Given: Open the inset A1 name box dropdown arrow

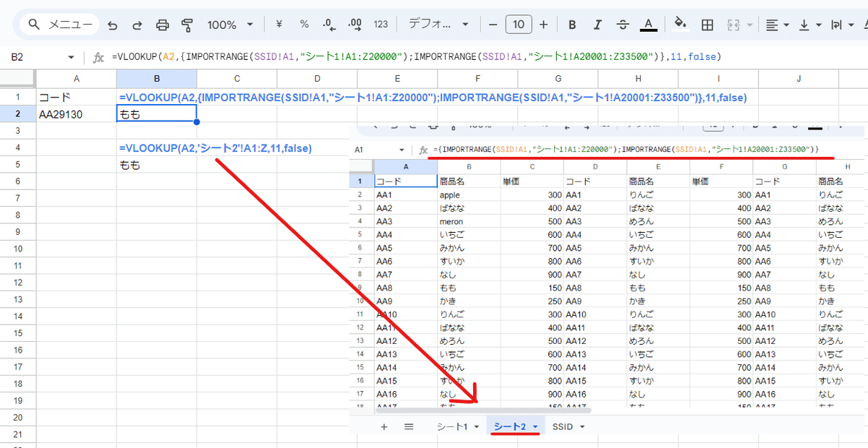Looking at the screenshot, I should [x=402, y=150].
